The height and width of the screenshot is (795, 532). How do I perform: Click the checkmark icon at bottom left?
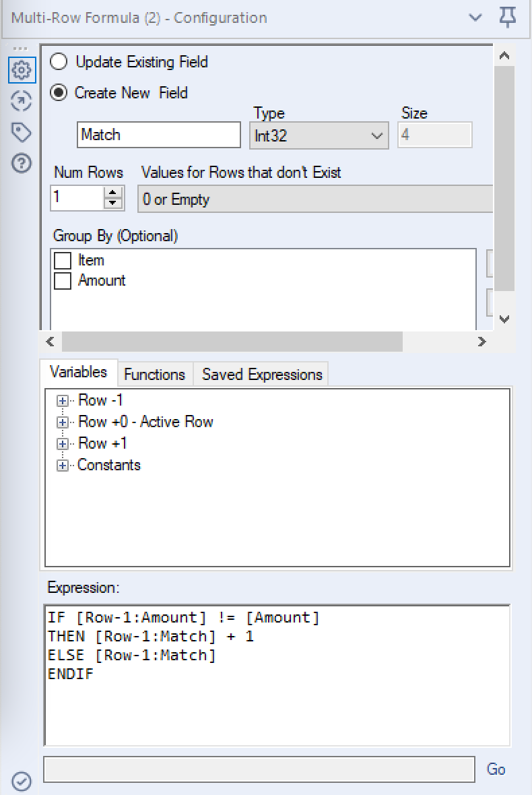click(x=21, y=780)
